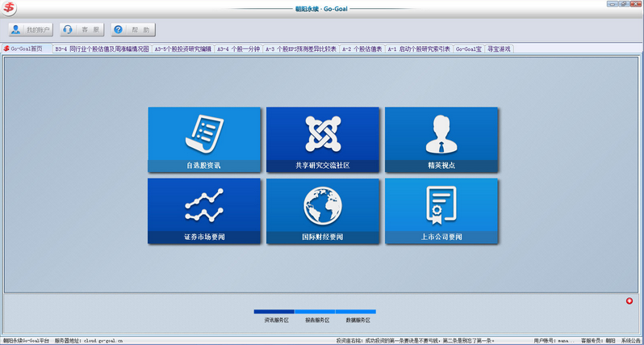Open the A-2 个股估值表 tab
Screen dimensions: 644x345
[362, 49]
